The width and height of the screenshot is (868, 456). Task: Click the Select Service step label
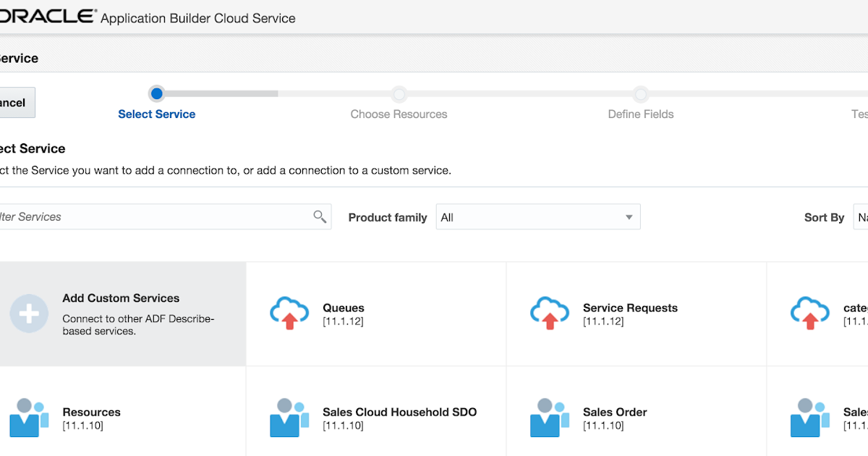click(x=157, y=114)
